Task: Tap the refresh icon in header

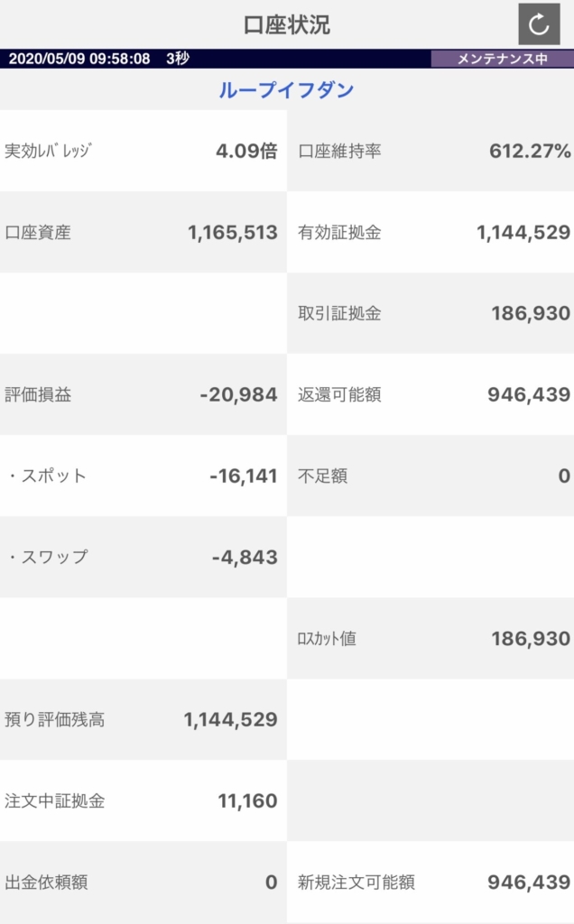Action: [x=539, y=24]
